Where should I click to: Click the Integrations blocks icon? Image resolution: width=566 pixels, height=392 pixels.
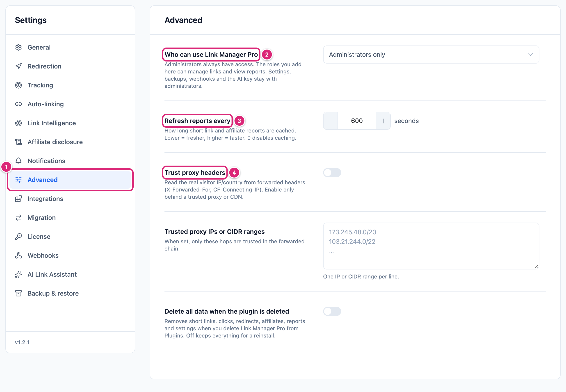click(x=18, y=198)
